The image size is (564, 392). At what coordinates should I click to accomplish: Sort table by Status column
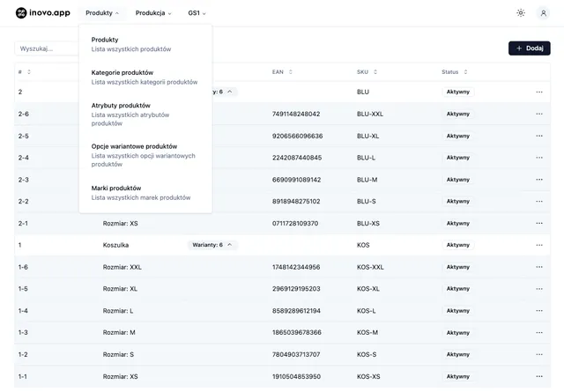click(x=455, y=72)
